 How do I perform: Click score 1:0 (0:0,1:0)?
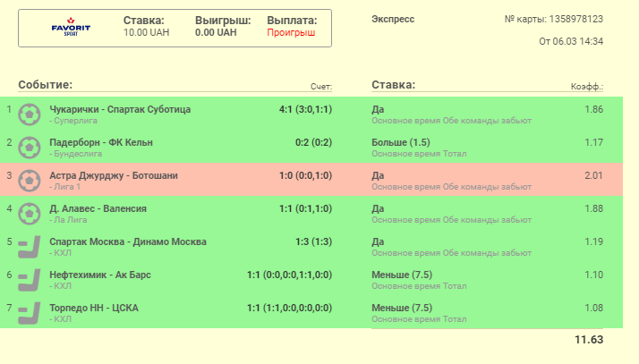pyautogui.click(x=306, y=175)
